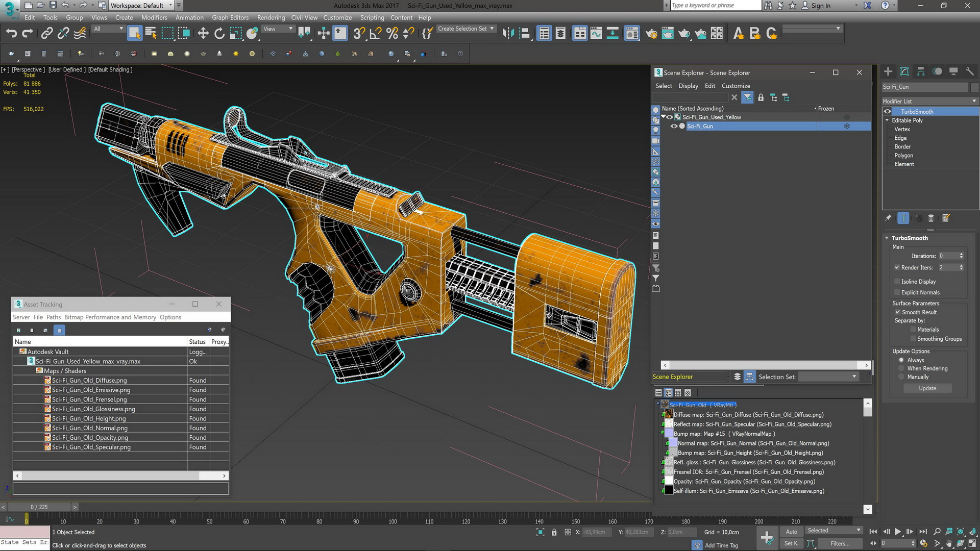
Task: Open the Rendering menu
Action: 271,17
